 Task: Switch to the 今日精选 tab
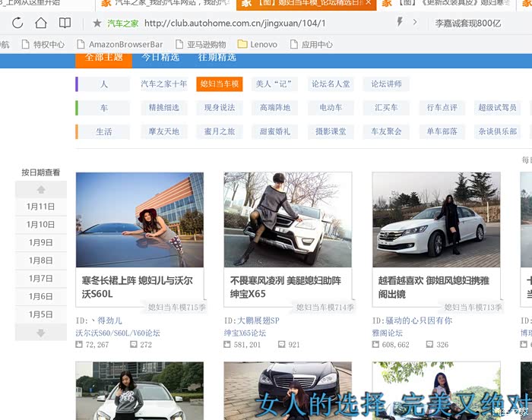(x=161, y=57)
